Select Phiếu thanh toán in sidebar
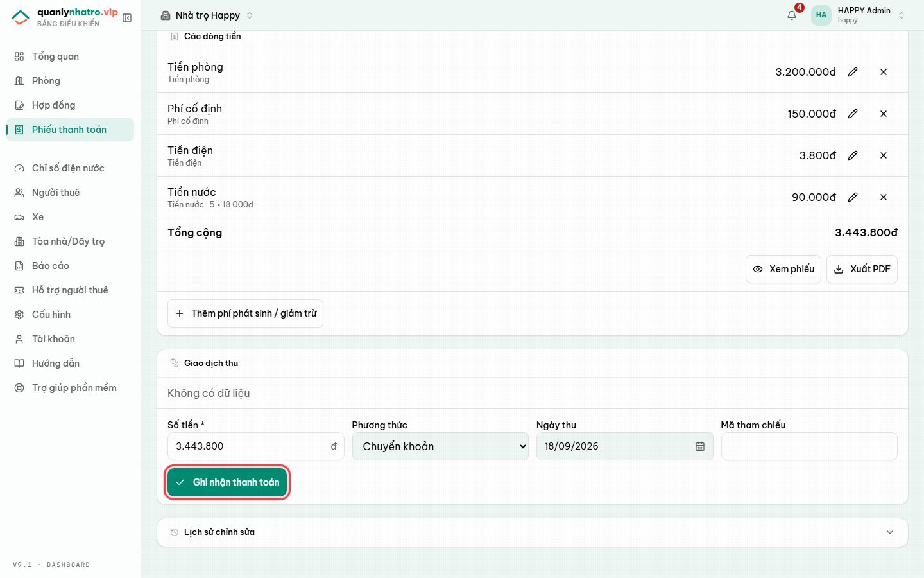The width and height of the screenshot is (924, 578). click(71, 130)
